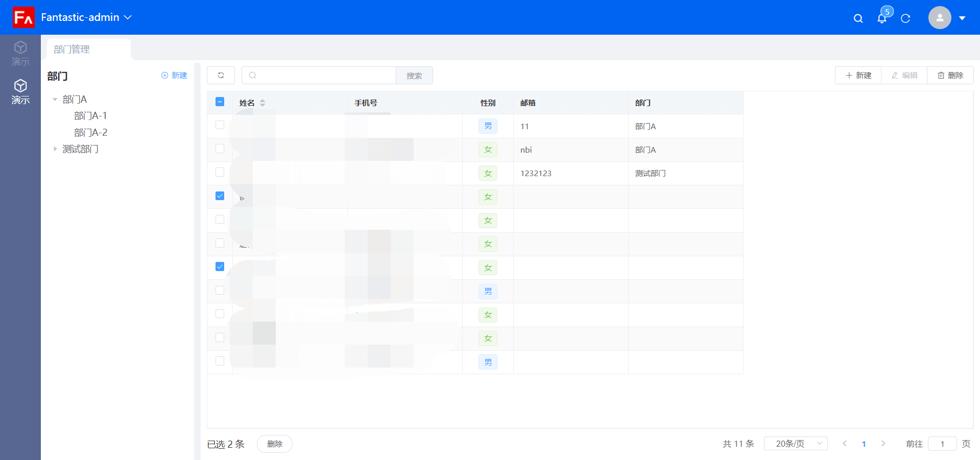Sort table by 姓名 column arrows
The image size is (980, 460).
(x=262, y=103)
